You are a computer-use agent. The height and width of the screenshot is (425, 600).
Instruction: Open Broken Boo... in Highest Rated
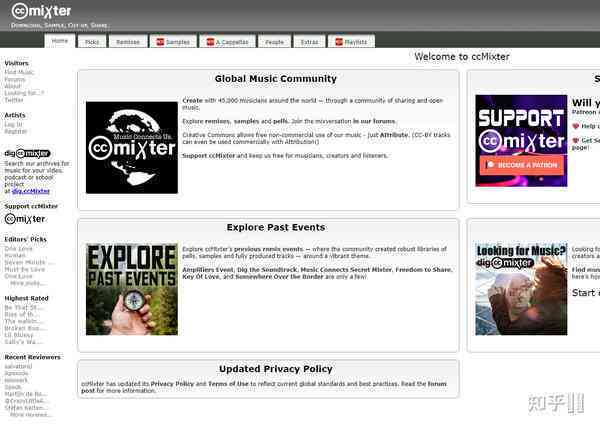coord(25,328)
